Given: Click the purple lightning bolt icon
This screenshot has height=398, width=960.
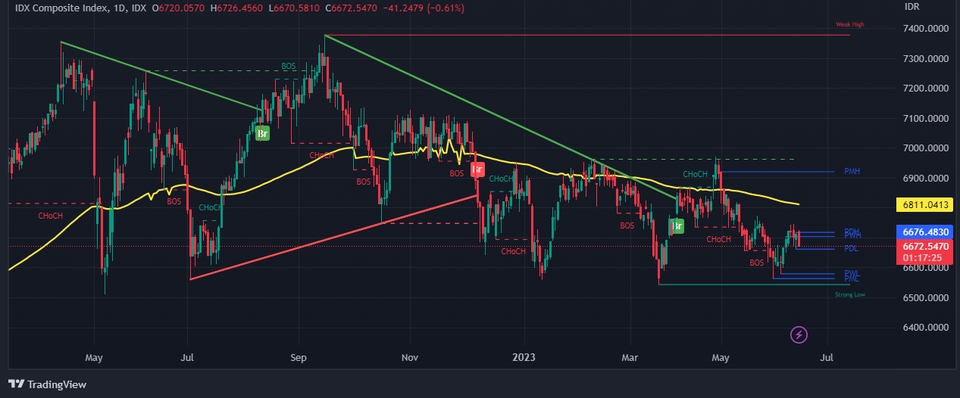Looking at the screenshot, I should pos(799,335).
